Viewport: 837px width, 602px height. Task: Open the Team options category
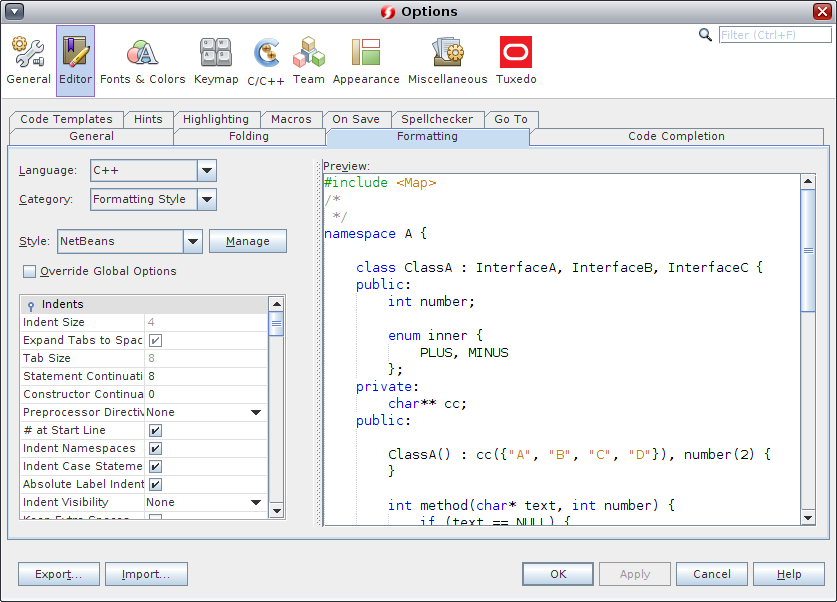(x=309, y=60)
